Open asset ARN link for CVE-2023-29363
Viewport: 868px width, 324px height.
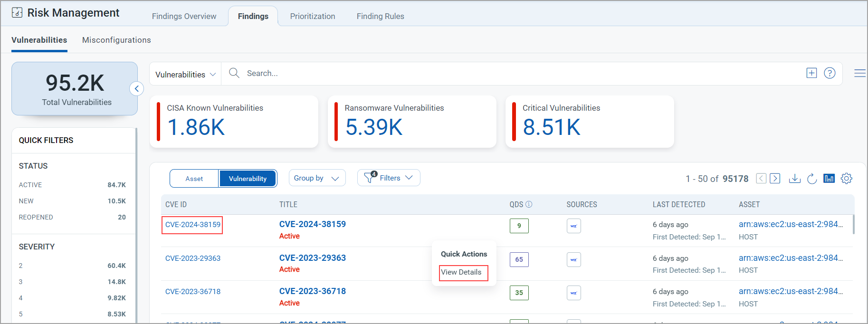click(x=791, y=258)
